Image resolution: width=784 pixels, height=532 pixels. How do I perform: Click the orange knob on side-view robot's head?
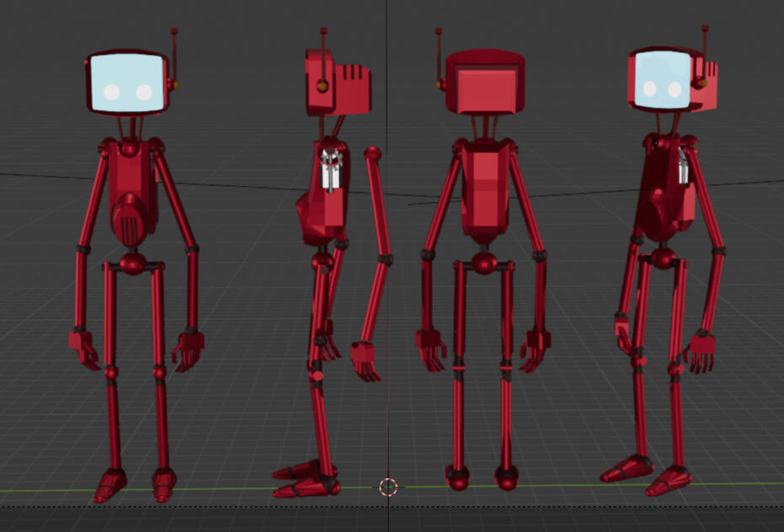click(322, 85)
